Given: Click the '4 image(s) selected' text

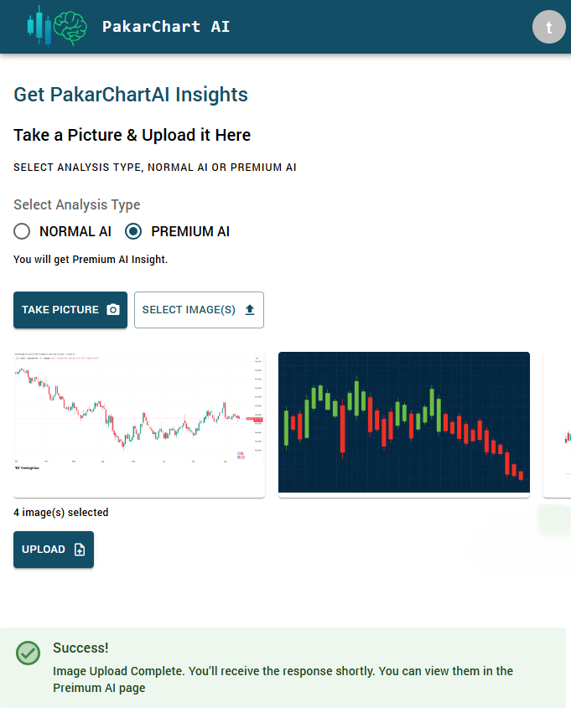Looking at the screenshot, I should pos(61,513).
